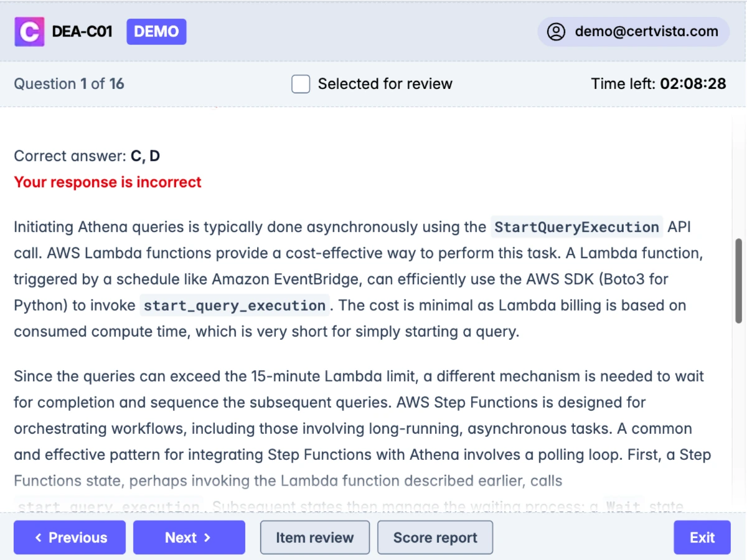Click the "Correct answer: C, D" text
Image resolution: width=747 pixels, height=560 pixels.
pos(87,156)
